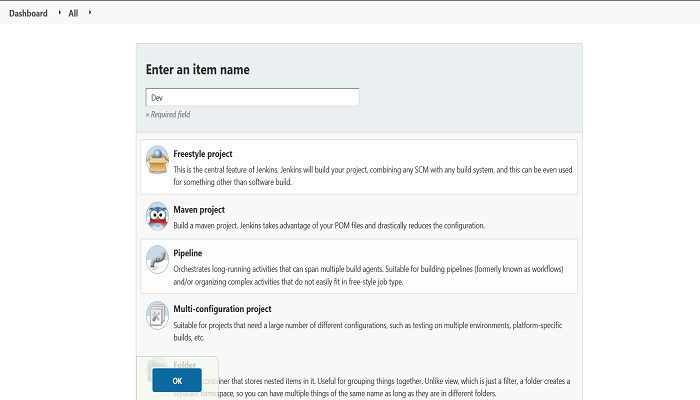
Task: Click the 'Enter an item name' heading
Action: coord(198,70)
